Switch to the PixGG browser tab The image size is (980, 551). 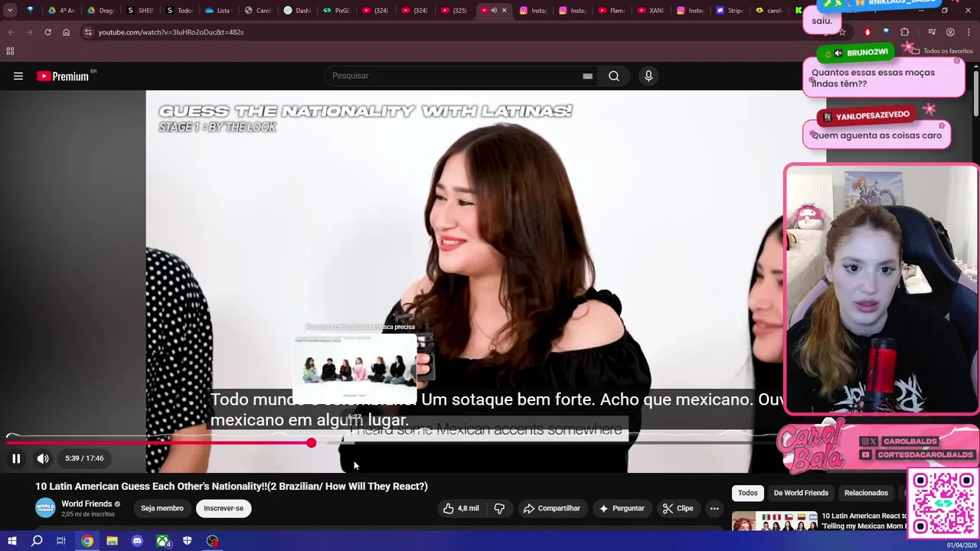337,11
